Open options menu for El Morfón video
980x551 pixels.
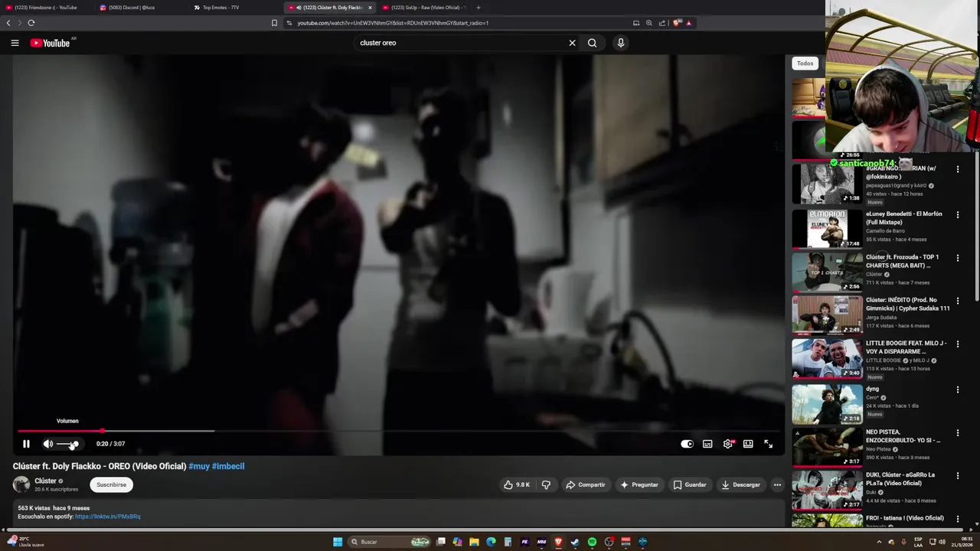957,215
